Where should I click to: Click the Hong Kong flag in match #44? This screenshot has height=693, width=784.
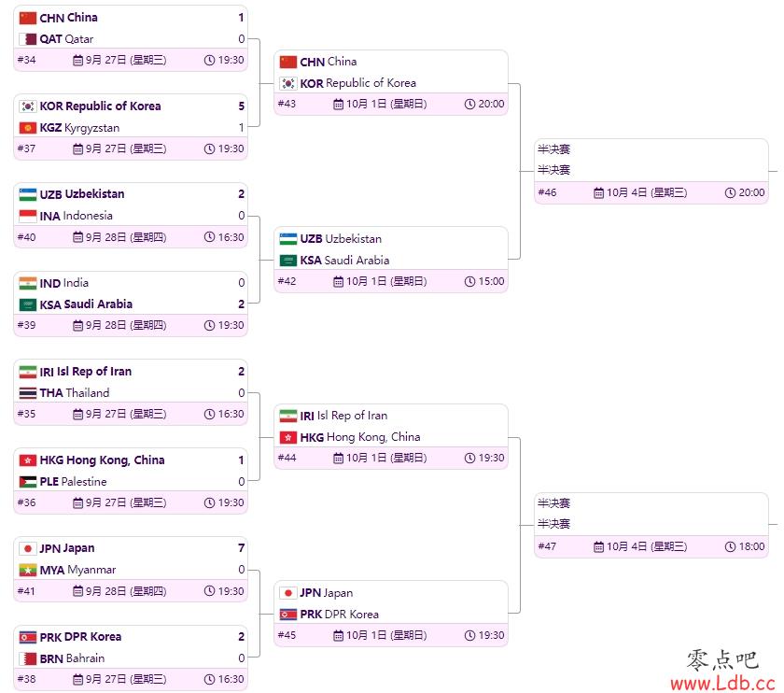pos(288,438)
